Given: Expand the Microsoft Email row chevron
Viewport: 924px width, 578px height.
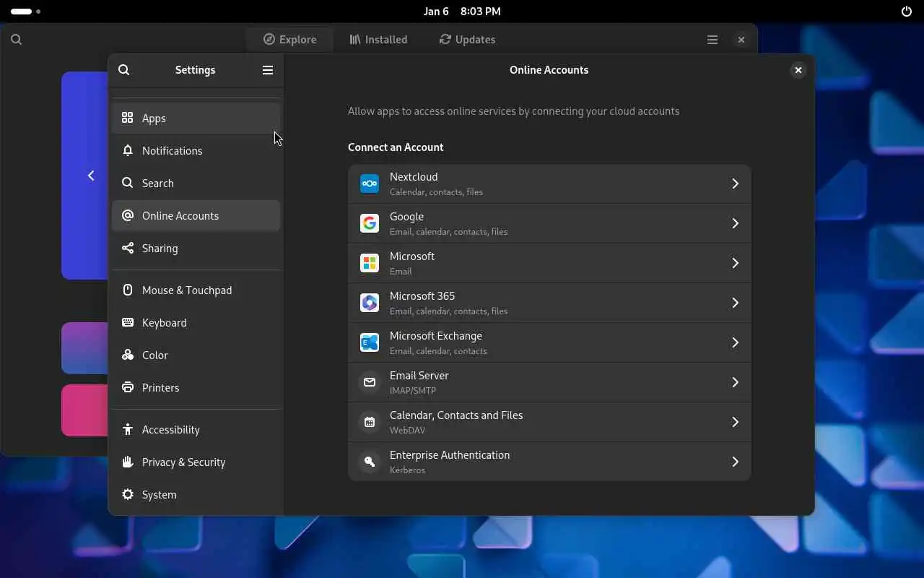Looking at the screenshot, I should tap(736, 263).
